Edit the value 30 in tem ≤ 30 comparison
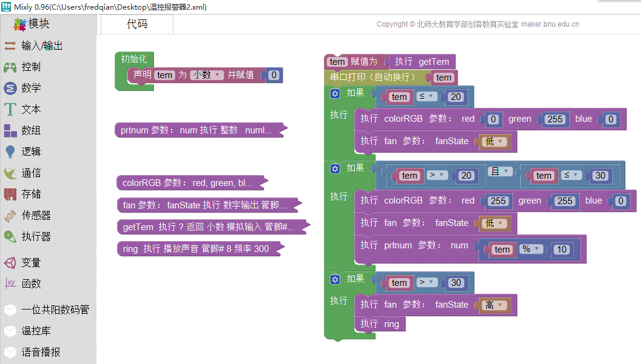 [x=600, y=176]
